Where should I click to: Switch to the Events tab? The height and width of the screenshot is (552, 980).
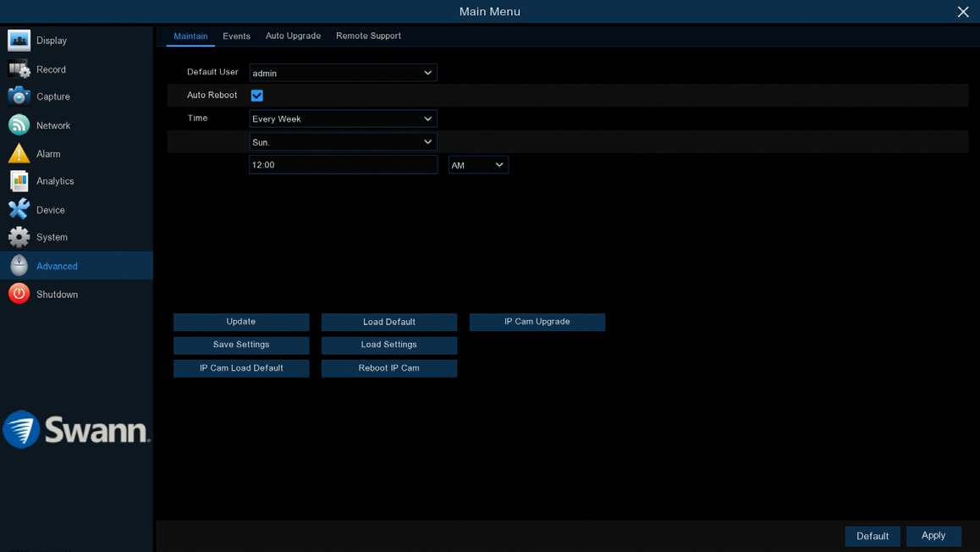pyautogui.click(x=236, y=36)
